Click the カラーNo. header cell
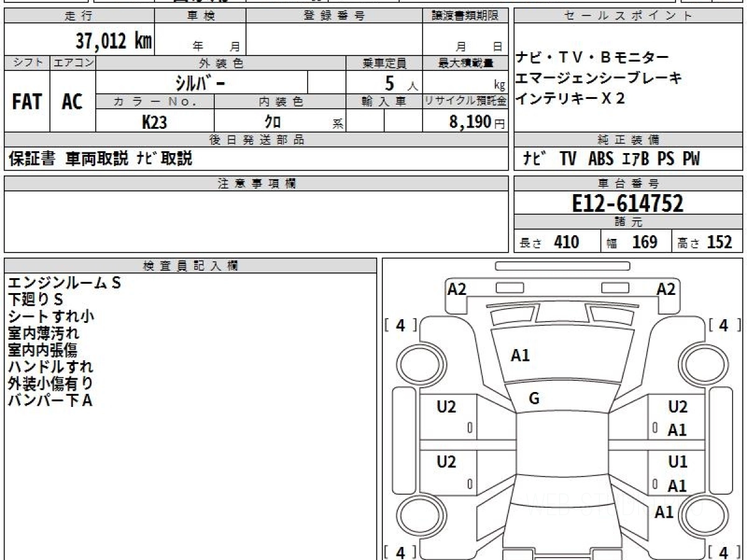This screenshot has height=560, width=747. (x=155, y=101)
